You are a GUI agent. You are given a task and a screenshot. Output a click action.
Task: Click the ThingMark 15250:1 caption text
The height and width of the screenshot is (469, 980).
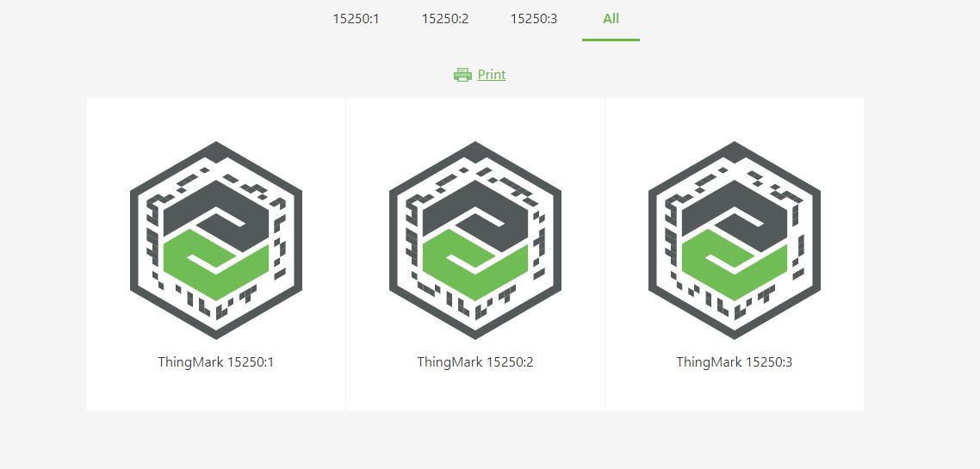pyautogui.click(x=215, y=362)
